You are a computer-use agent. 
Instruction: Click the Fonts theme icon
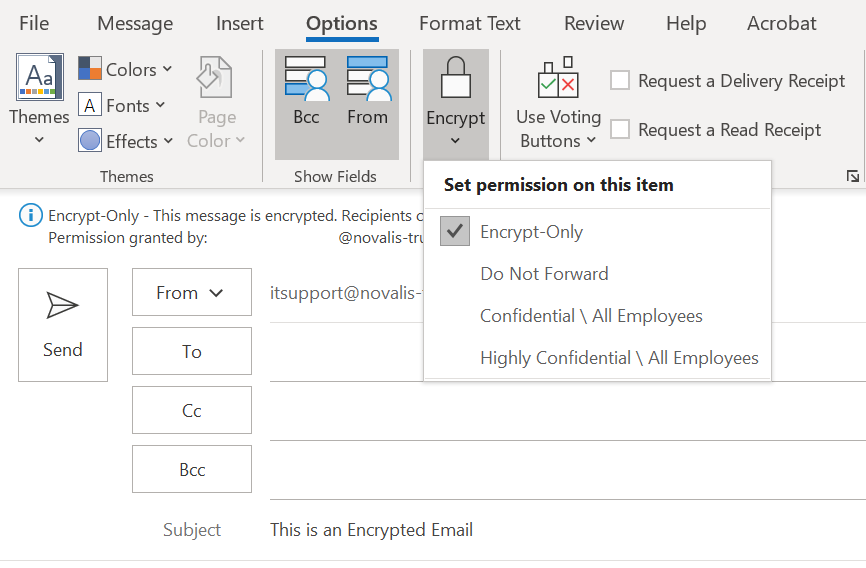coord(90,105)
